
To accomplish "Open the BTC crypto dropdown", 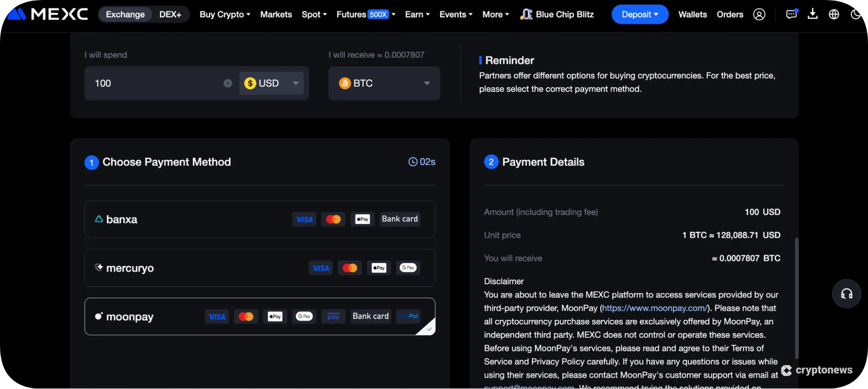I will click(384, 83).
